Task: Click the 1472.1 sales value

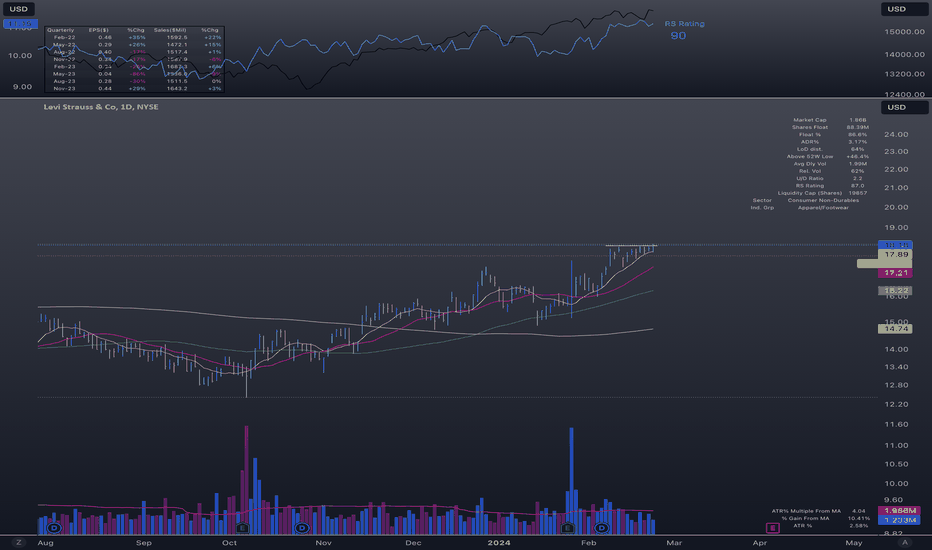Action: pyautogui.click(x=177, y=45)
